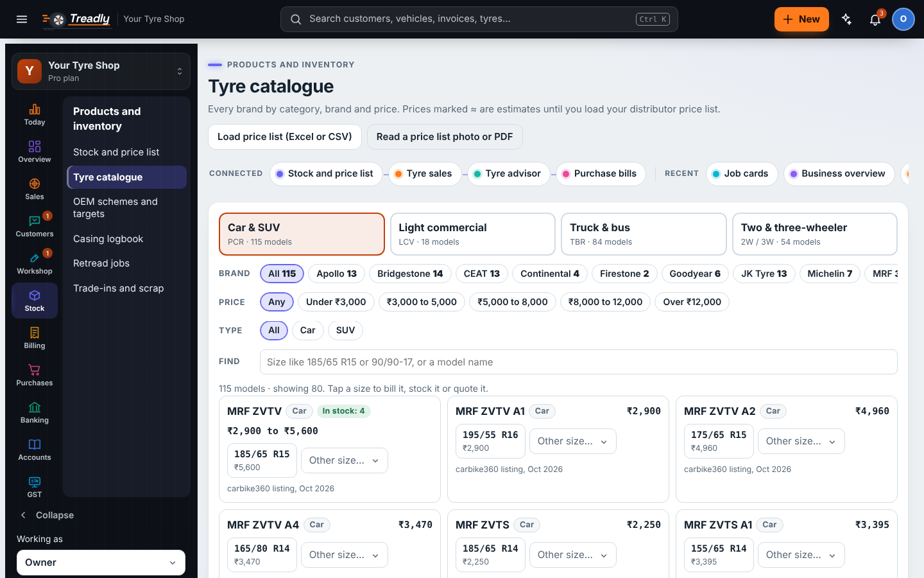924x578 pixels.
Task: Open Other size dropdown for MRF ZVTV A2
Action: [801, 441]
